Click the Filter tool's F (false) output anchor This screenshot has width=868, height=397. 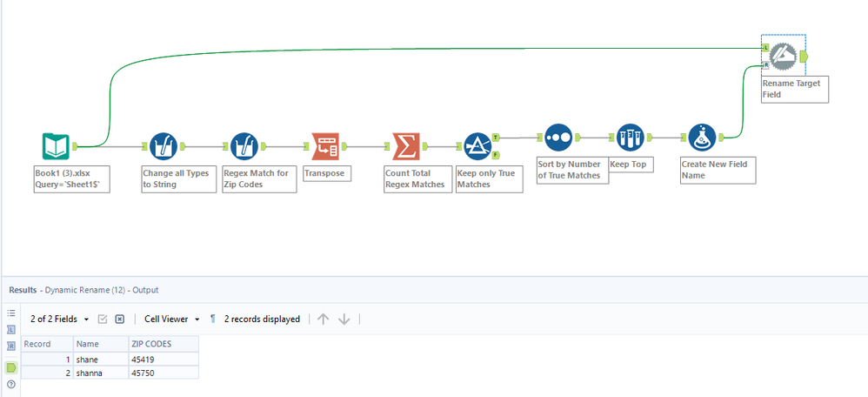[496, 154]
